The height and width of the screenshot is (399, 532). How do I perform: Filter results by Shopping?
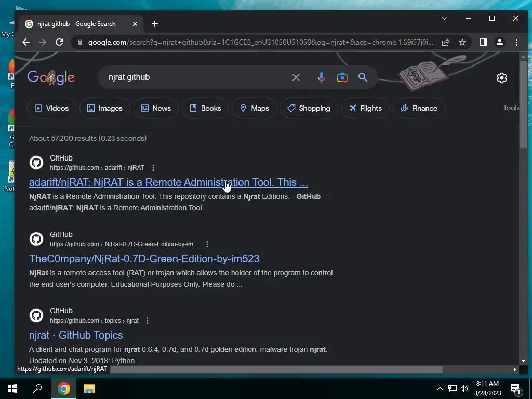(309, 108)
